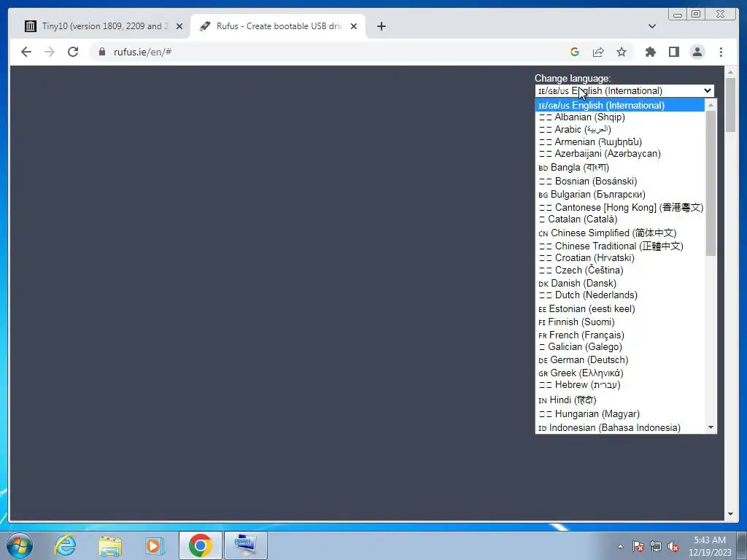Open the Chrome profile avatar

(x=697, y=52)
